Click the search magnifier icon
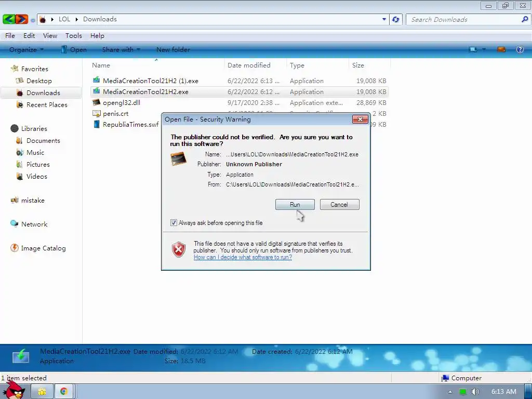The width and height of the screenshot is (532, 399). point(525,19)
